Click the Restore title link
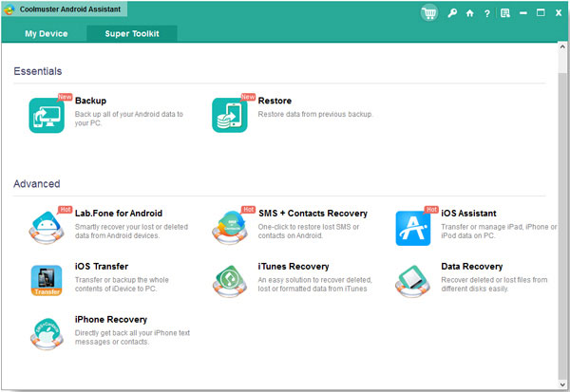The height and width of the screenshot is (392, 570). click(x=275, y=101)
